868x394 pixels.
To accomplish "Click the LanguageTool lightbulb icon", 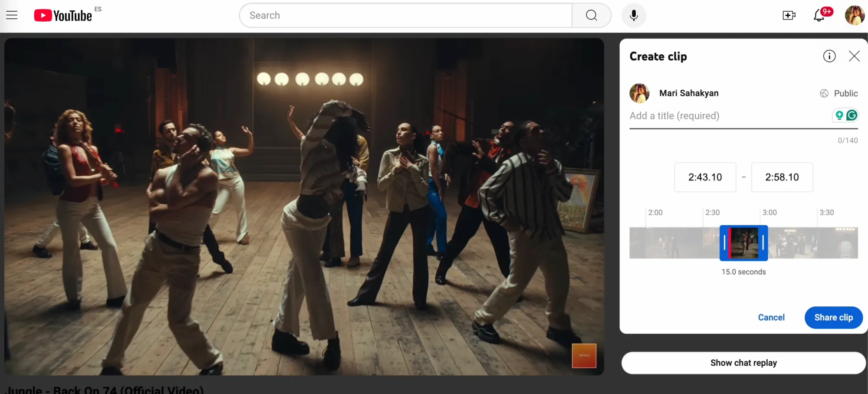I will 839,115.
